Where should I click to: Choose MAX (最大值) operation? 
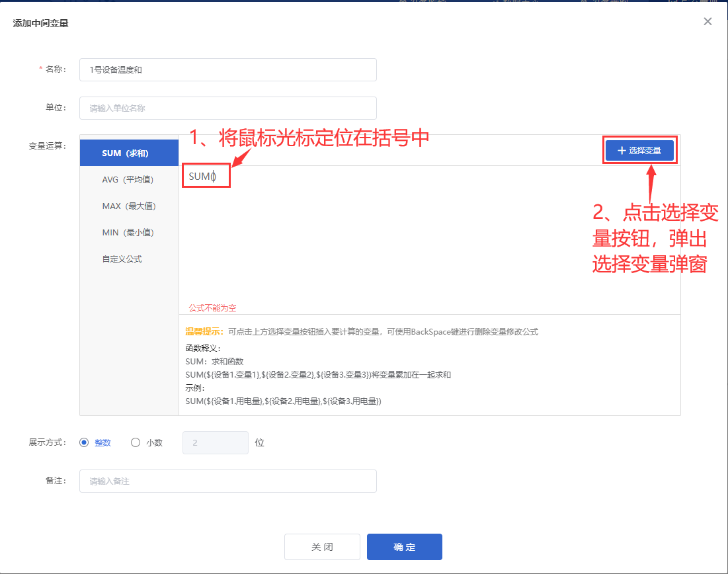[129, 206]
